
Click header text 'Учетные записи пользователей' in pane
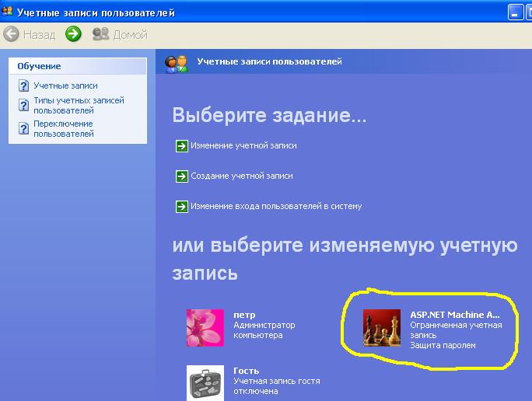point(269,61)
